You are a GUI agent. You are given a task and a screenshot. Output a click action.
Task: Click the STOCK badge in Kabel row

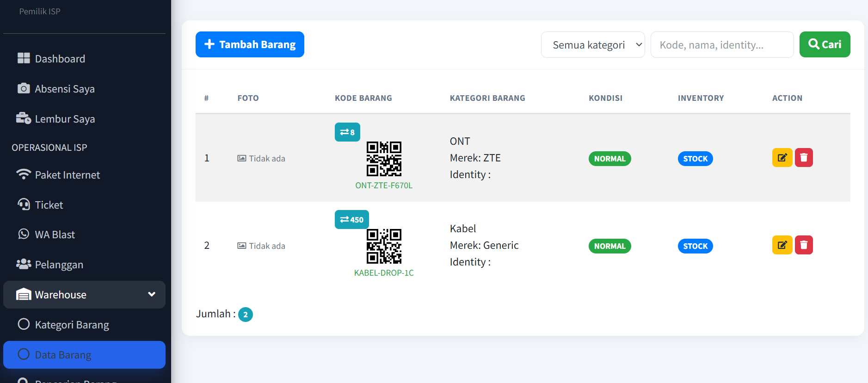[695, 246]
